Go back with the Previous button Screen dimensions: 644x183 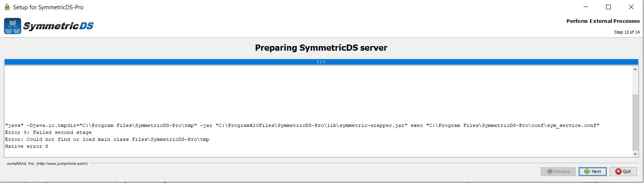(558, 171)
